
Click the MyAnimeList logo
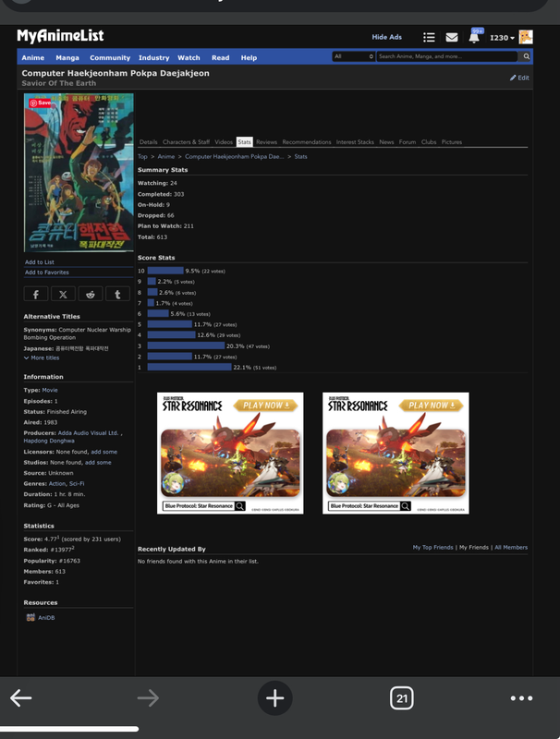coord(60,36)
